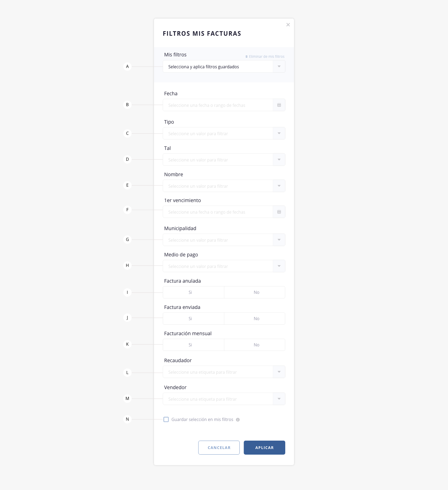Open the 1er vencimiento calendar icon
Image resolution: width=448 pixels, height=490 pixels.
click(x=279, y=212)
